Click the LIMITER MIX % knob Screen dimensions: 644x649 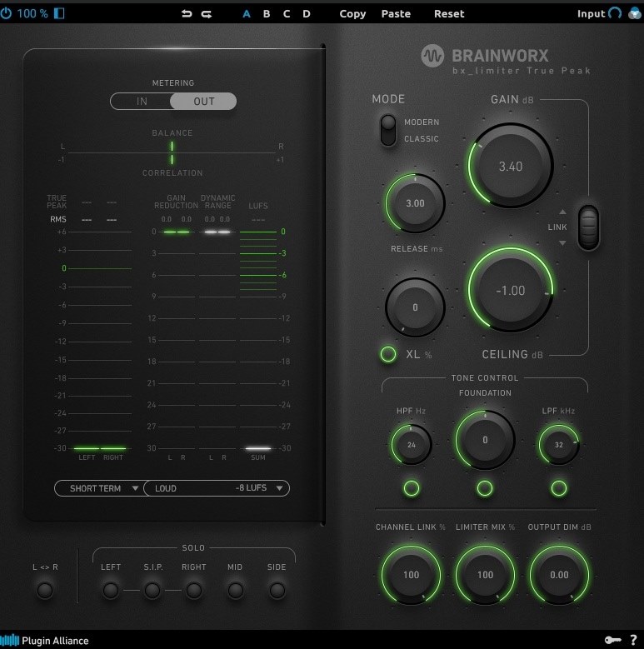pos(485,575)
